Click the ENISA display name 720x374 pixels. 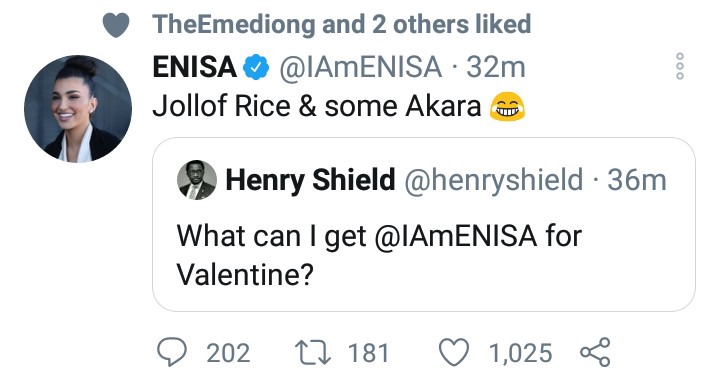[x=194, y=67]
